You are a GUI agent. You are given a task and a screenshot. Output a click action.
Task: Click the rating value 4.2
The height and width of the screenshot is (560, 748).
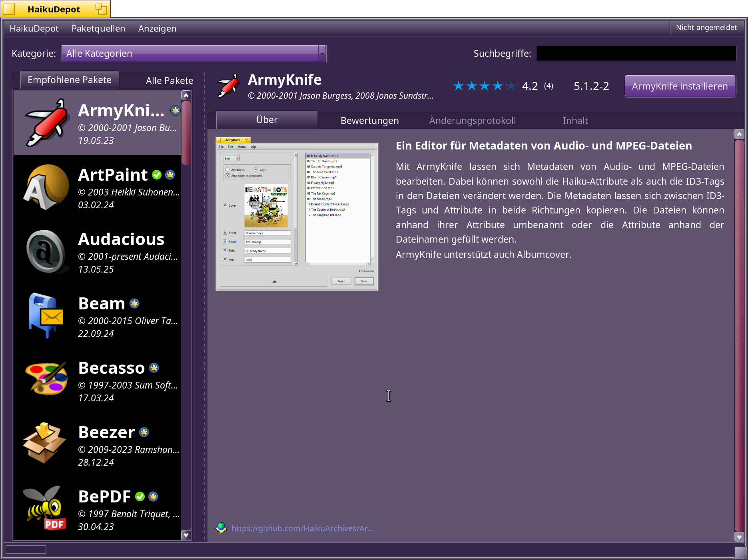(530, 86)
